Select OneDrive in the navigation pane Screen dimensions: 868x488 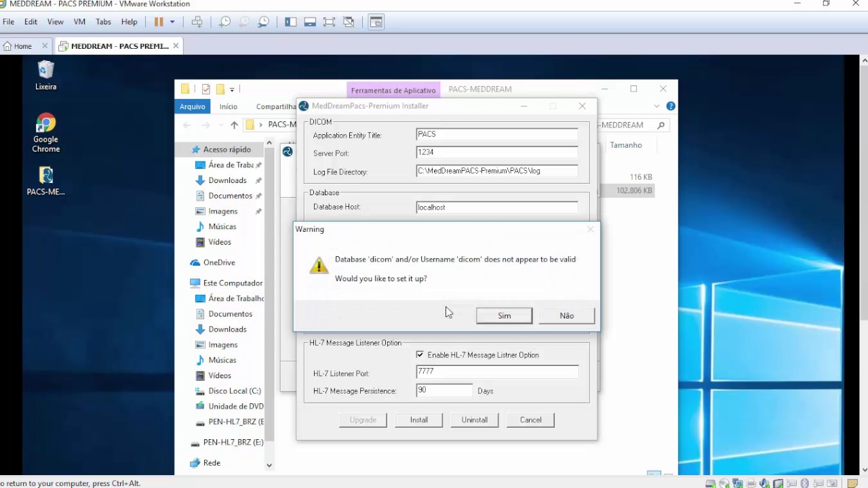click(x=219, y=263)
